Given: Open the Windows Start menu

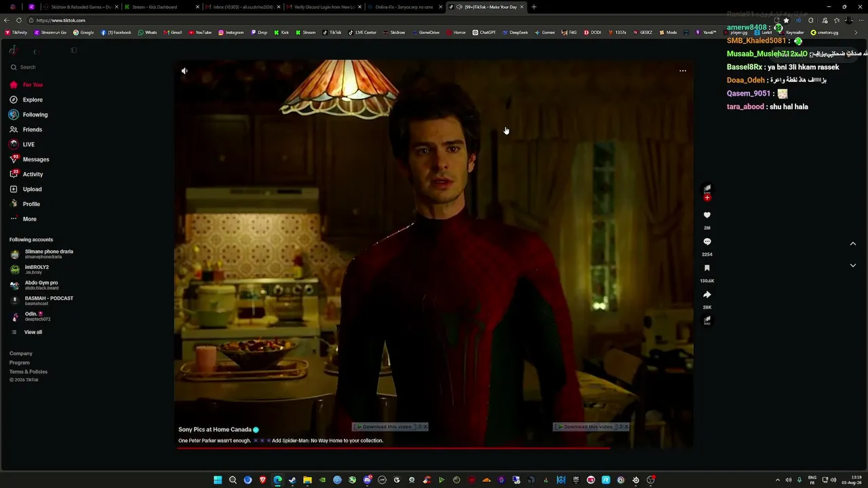Looking at the screenshot, I should [x=218, y=480].
